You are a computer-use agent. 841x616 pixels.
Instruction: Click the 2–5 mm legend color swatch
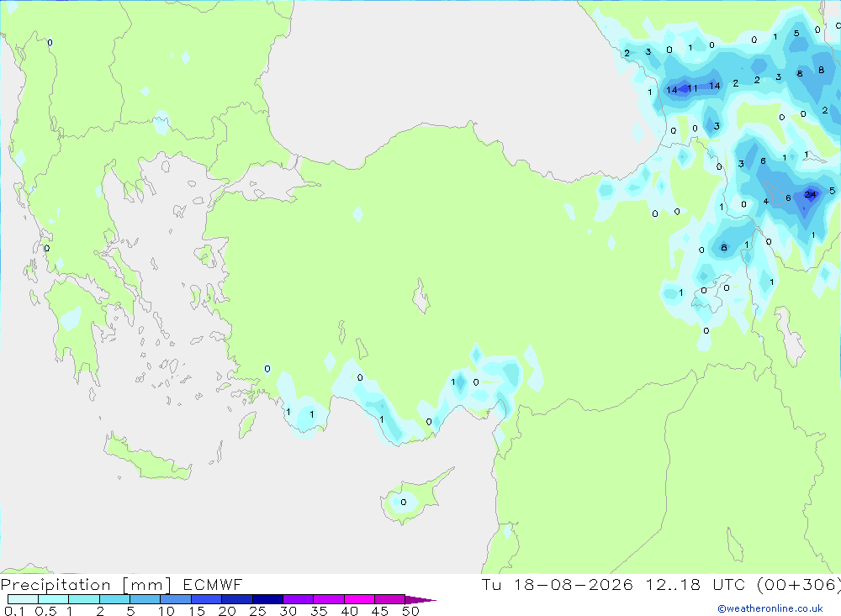click(114, 599)
